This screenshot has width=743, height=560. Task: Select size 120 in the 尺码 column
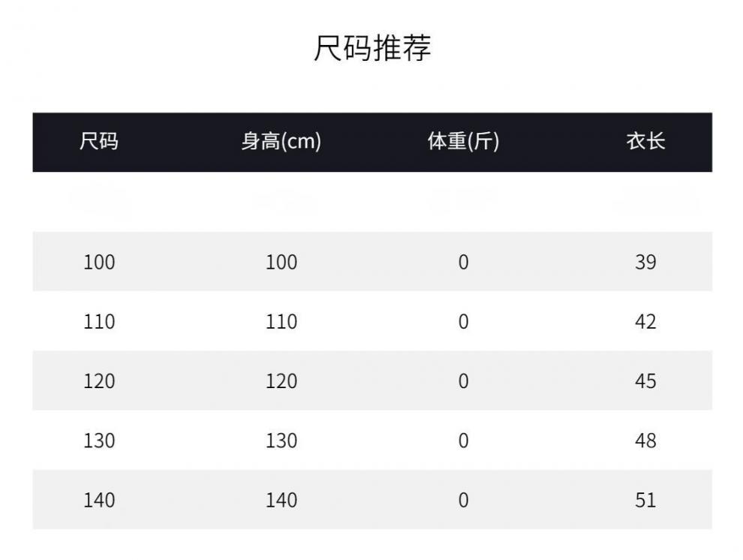(99, 381)
